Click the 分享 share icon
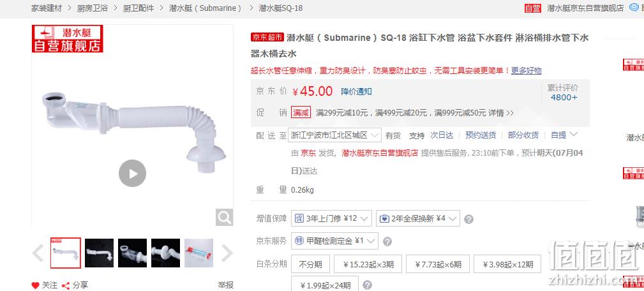The width and height of the screenshot is (644, 291). (x=65, y=285)
